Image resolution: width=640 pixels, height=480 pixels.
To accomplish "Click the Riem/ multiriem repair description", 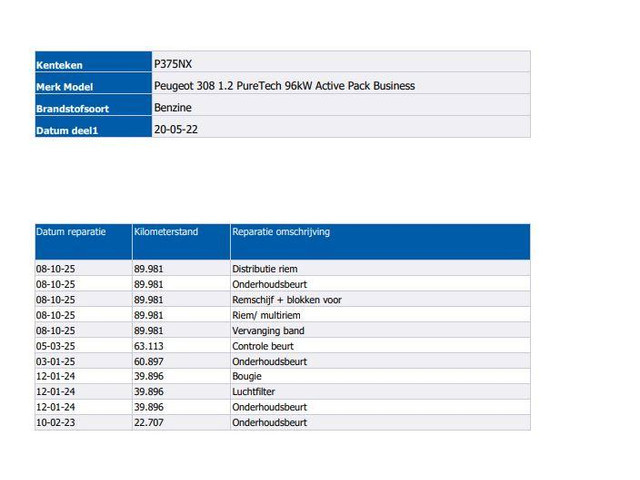I will 265,315.
